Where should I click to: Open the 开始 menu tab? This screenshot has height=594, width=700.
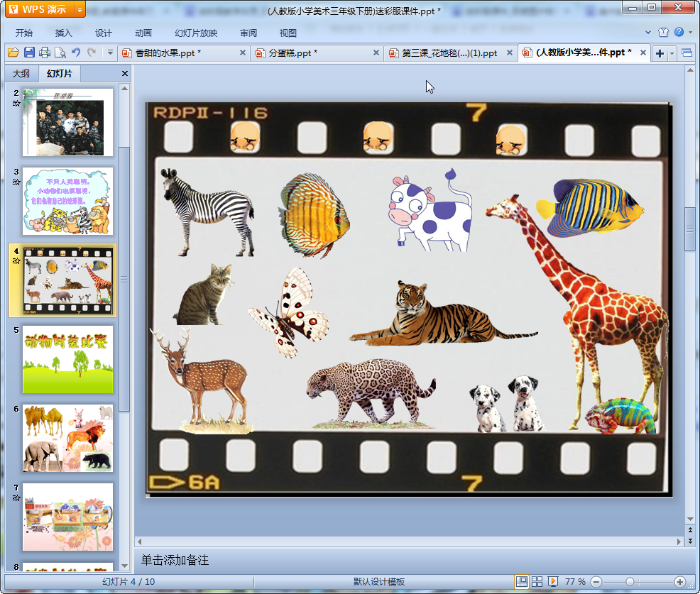23,33
